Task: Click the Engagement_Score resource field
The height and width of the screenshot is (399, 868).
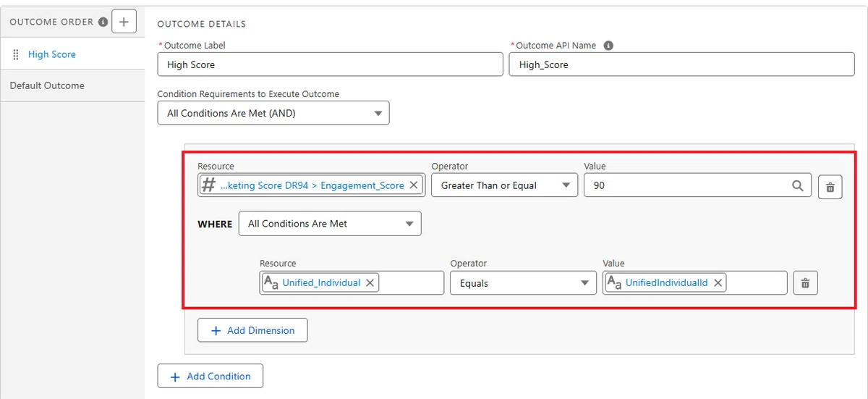Action: coord(311,185)
